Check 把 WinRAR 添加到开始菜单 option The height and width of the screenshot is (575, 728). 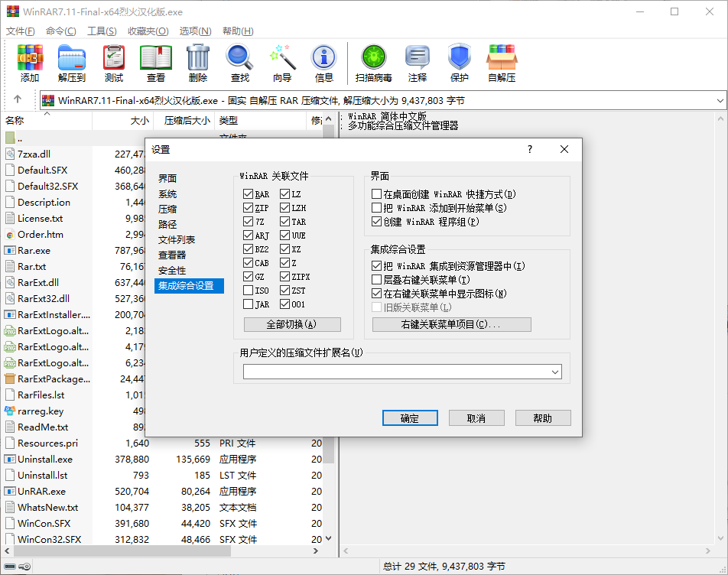pyautogui.click(x=376, y=208)
